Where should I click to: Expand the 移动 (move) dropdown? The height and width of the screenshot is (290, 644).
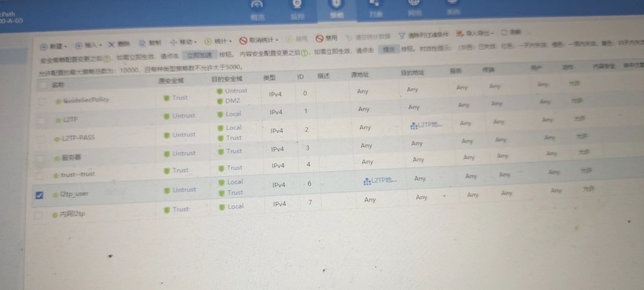[x=183, y=42]
